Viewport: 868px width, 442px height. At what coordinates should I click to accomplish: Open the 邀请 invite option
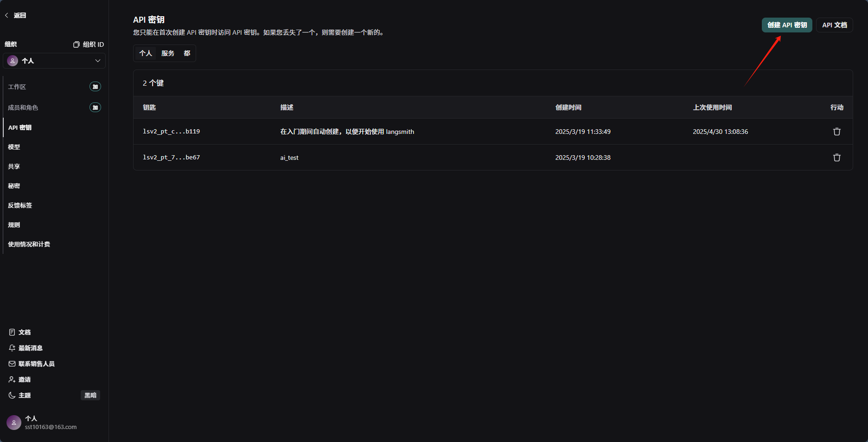24,379
